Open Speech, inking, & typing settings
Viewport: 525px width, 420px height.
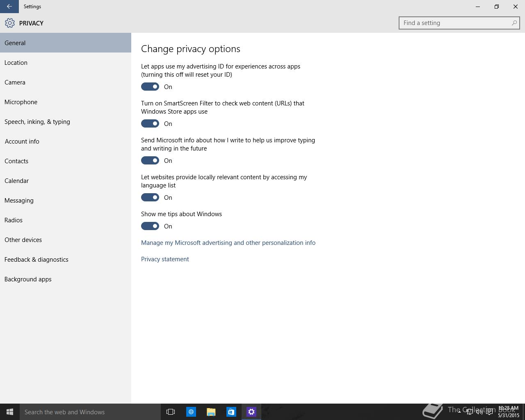[66, 121]
